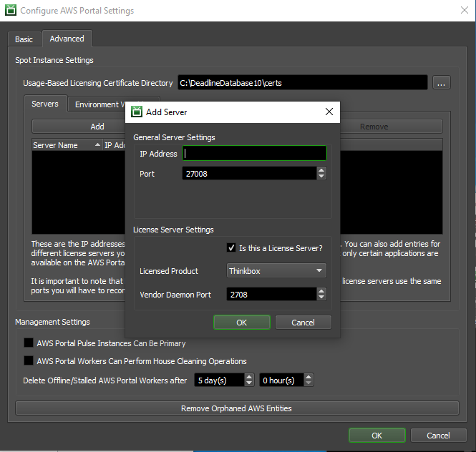Click the 5 day(s) field
Viewport: 476px width, 452px height.
tap(219, 380)
